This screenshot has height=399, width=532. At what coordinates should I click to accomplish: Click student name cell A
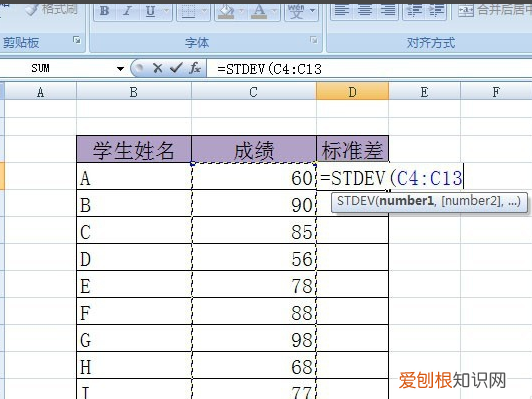tap(134, 176)
